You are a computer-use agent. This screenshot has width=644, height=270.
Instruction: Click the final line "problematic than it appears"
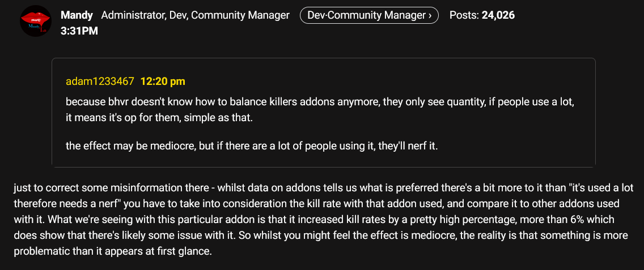coord(113,251)
